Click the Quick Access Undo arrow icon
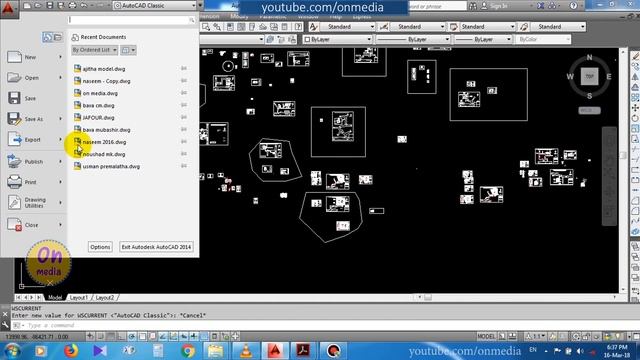This screenshot has width=640, height=360. 84,6
